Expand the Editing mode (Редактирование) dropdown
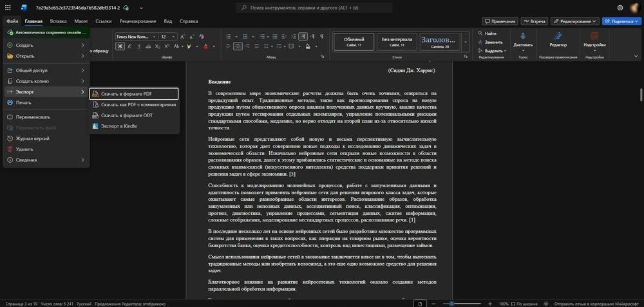This screenshot has height=307, width=644. pos(575,21)
